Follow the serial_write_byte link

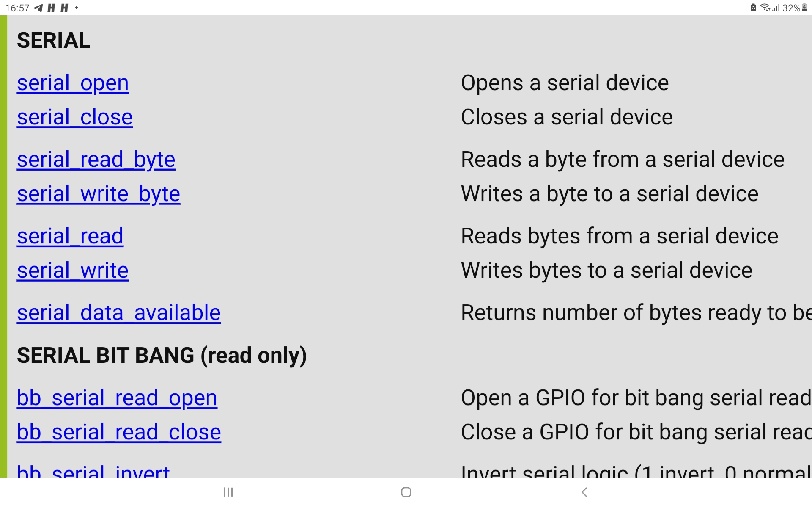pyautogui.click(x=99, y=194)
